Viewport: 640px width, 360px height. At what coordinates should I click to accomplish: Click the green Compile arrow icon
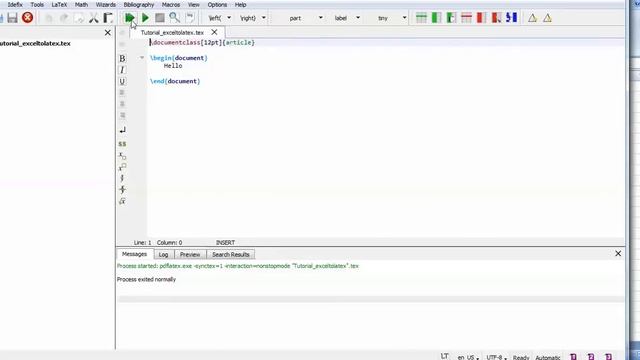(145, 18)
